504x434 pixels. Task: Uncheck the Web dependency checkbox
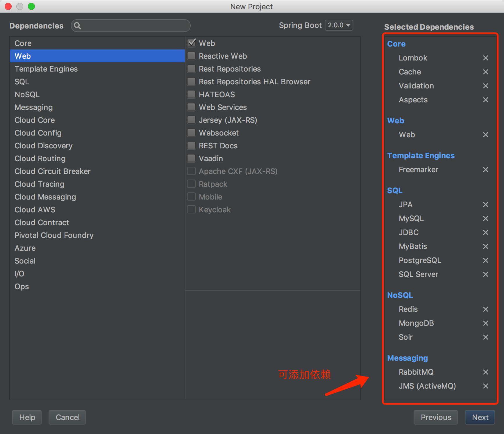click(x=192, y=43)
